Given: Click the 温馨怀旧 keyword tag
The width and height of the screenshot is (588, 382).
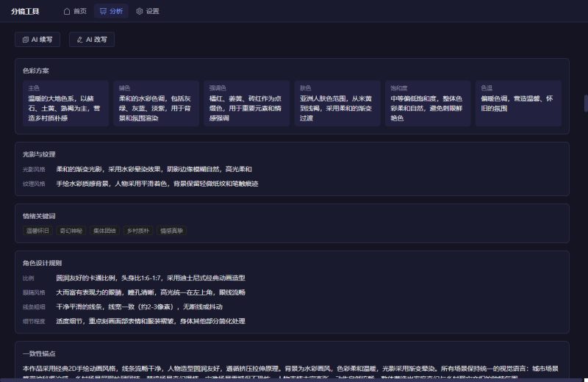Looking at the screenshot, I should coord(38,231).
